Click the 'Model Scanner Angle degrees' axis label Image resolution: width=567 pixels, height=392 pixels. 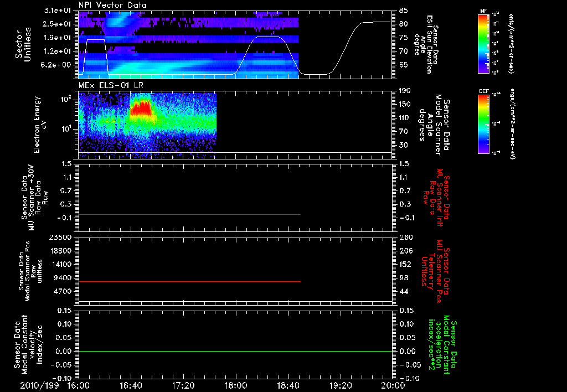pyautogui.click(x=434, y=125)
